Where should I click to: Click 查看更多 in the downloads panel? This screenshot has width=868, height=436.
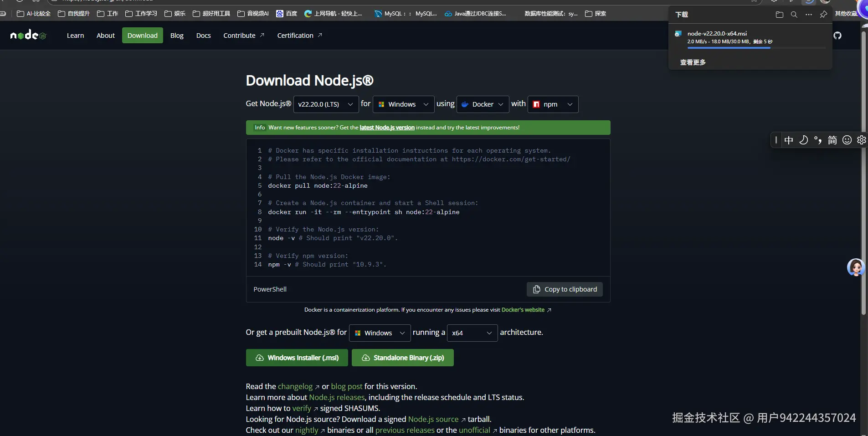coord(693,62)
